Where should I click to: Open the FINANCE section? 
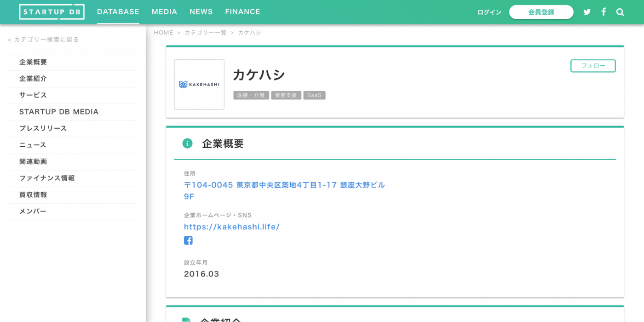point(242,11)
